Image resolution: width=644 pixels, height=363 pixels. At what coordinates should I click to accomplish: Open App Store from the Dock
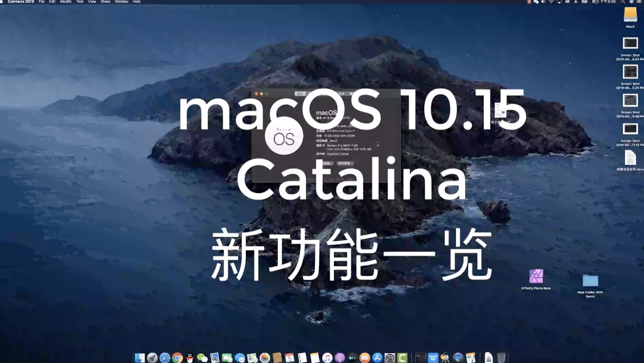(x=377, y=357)
